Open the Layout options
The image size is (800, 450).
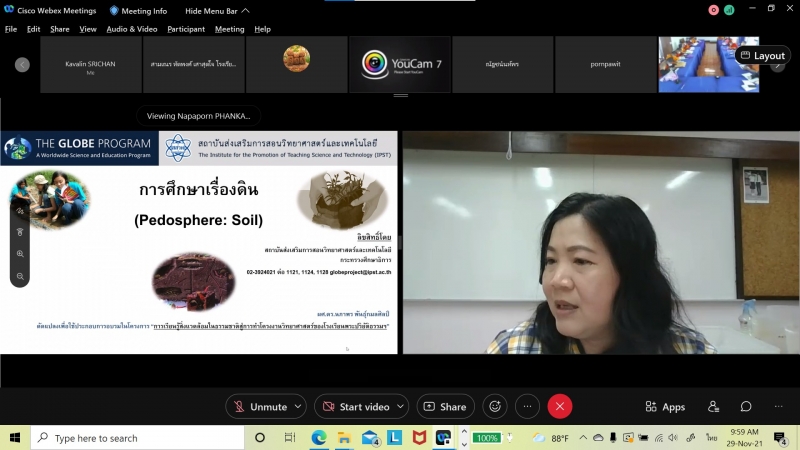pyautogui.click(x=762, y=56)
